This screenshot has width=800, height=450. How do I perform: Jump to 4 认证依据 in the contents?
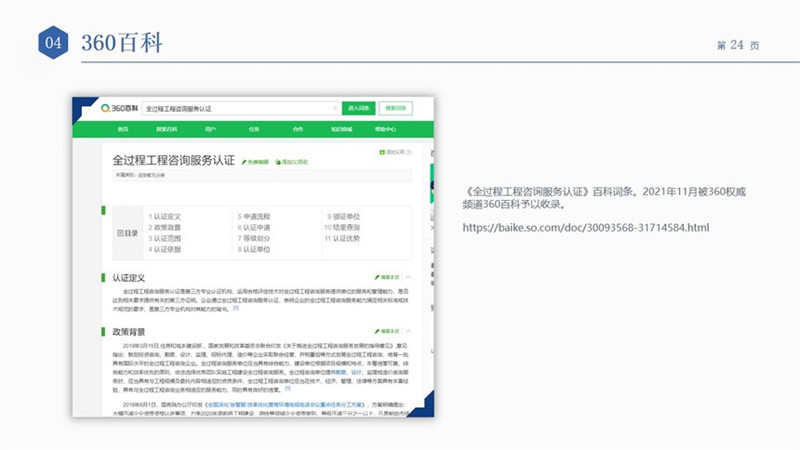pyautogui.click(x=165, y=249)
